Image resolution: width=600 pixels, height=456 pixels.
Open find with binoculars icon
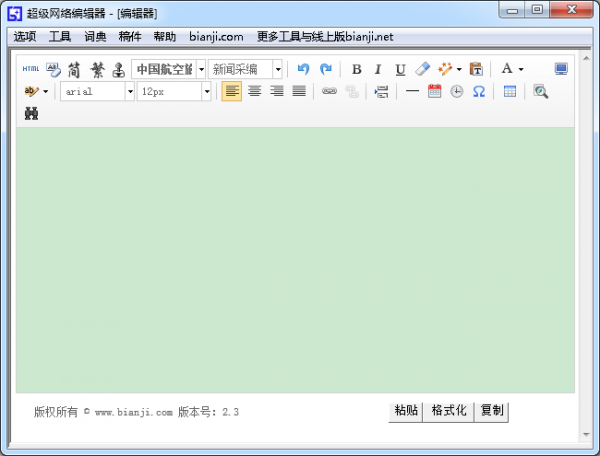[31, 114]
